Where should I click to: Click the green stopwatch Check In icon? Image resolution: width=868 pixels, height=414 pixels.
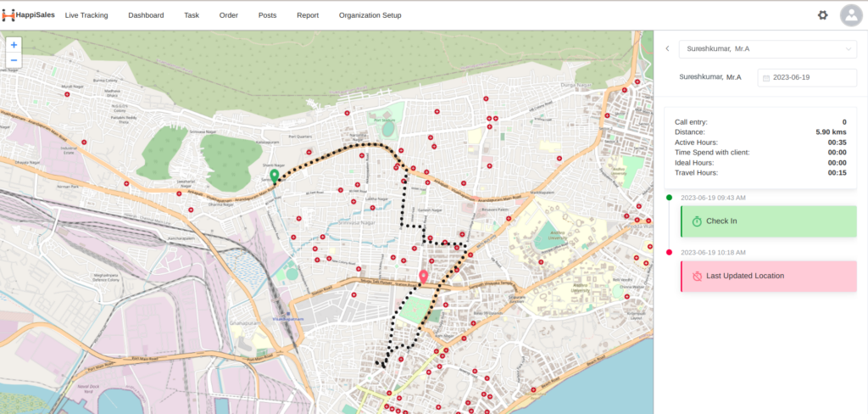pos(697,221)
